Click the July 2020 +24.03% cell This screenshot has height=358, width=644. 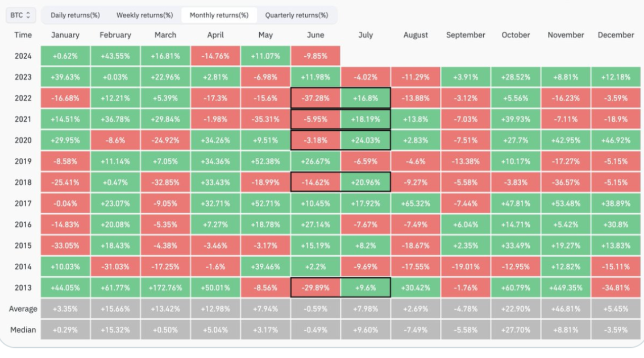[x=365, y=140]
